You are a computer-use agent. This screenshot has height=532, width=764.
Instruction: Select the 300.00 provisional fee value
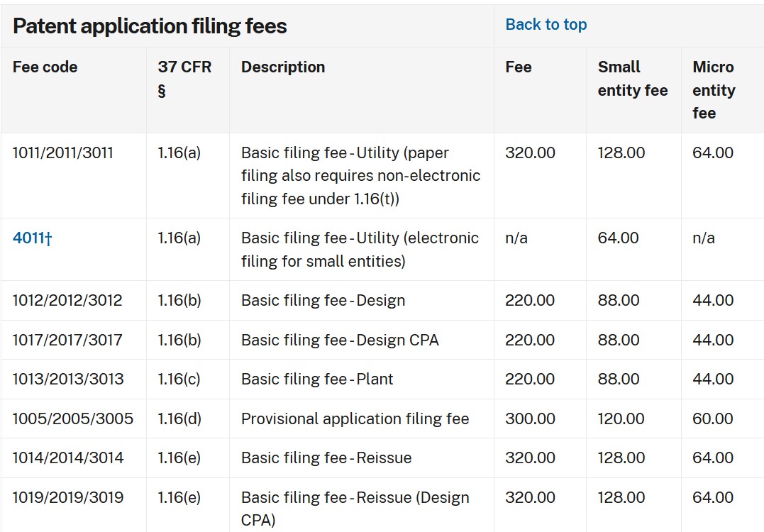click(x=530, y=419)
